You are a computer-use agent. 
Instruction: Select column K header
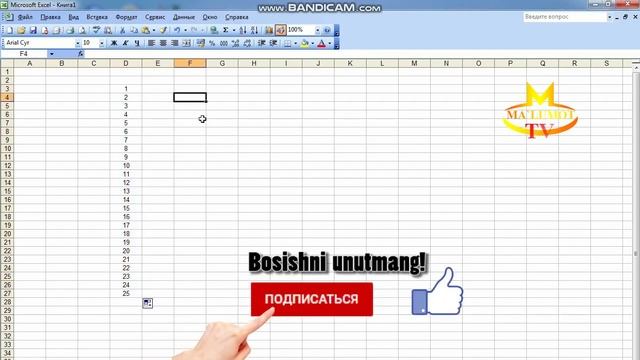point(350,63)
